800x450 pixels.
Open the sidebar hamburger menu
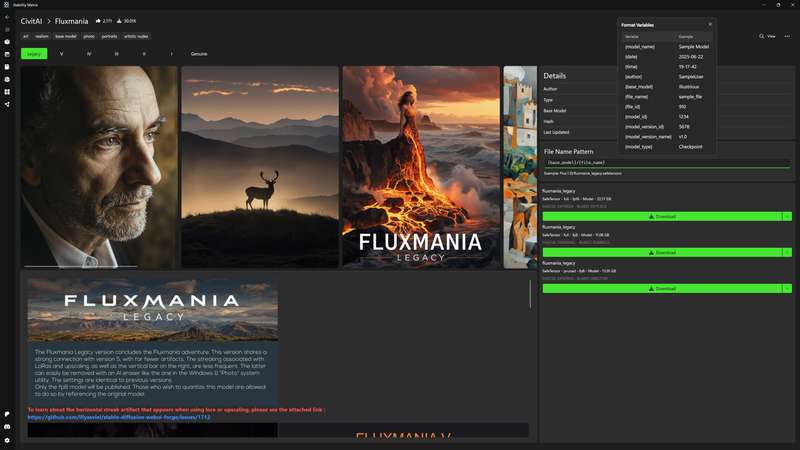[7, 30]
